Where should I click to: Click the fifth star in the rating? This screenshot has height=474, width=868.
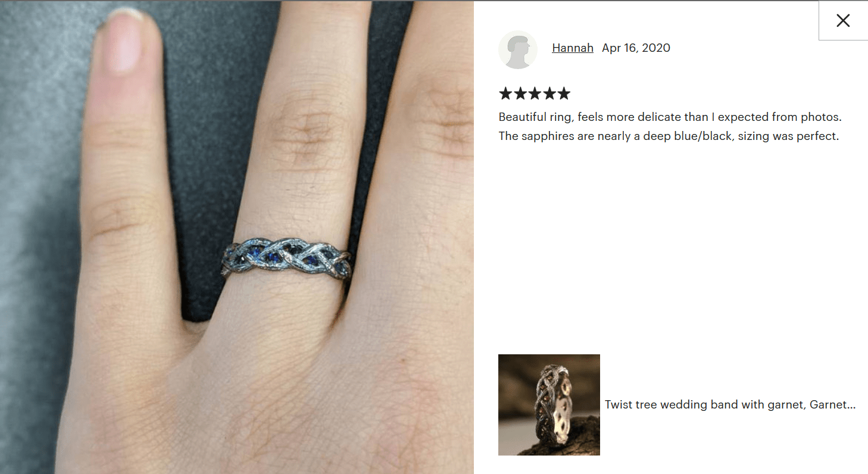(564, 93)
